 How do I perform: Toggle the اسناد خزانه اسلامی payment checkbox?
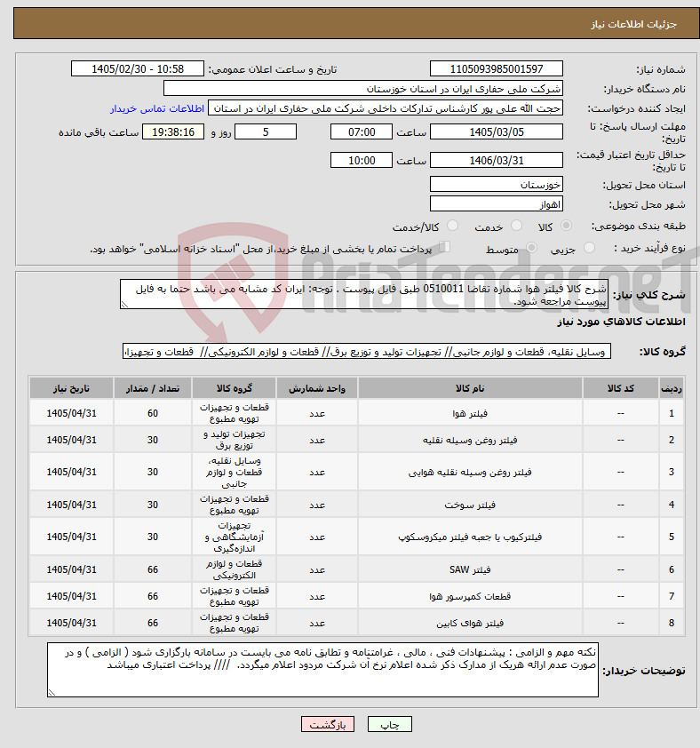coord(444,247)
